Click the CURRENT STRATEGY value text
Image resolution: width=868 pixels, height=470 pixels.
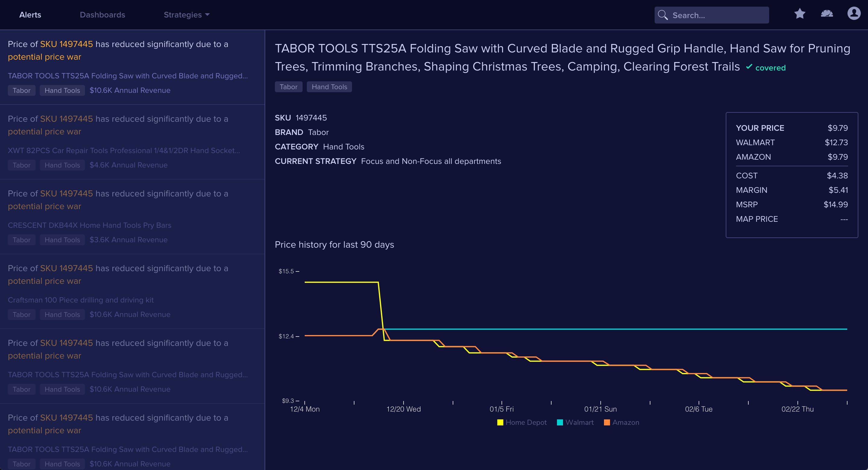tap(431, 161)
